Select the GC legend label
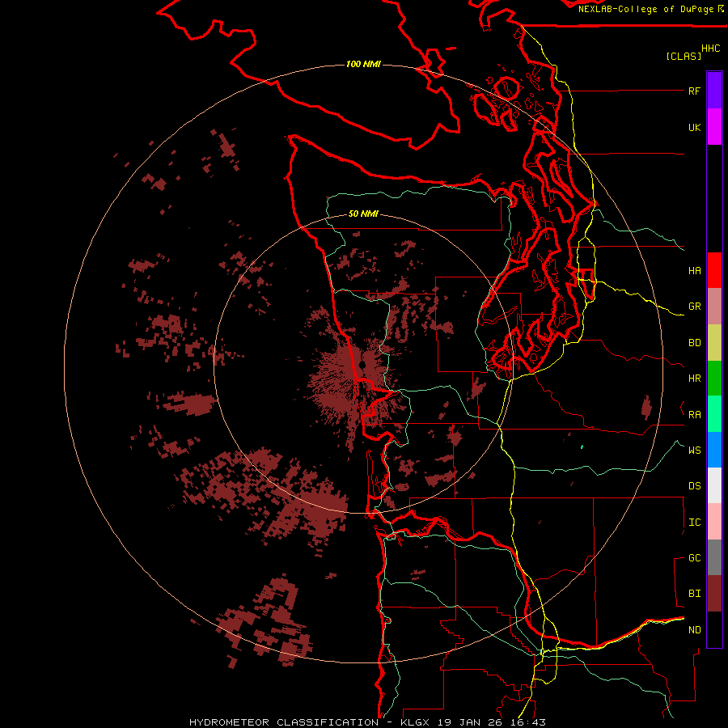 tap(694, 558)
